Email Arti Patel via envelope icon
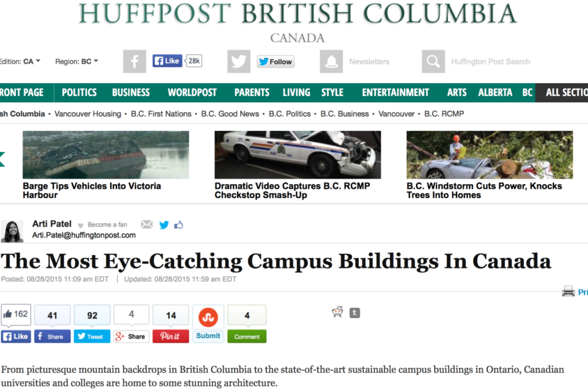 tap(146, 224)
